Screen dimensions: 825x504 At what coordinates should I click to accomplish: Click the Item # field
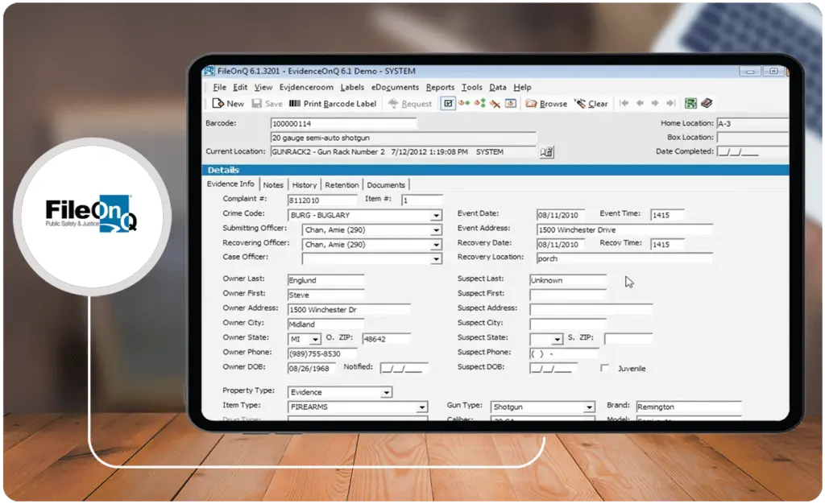(x=422, y=200)
